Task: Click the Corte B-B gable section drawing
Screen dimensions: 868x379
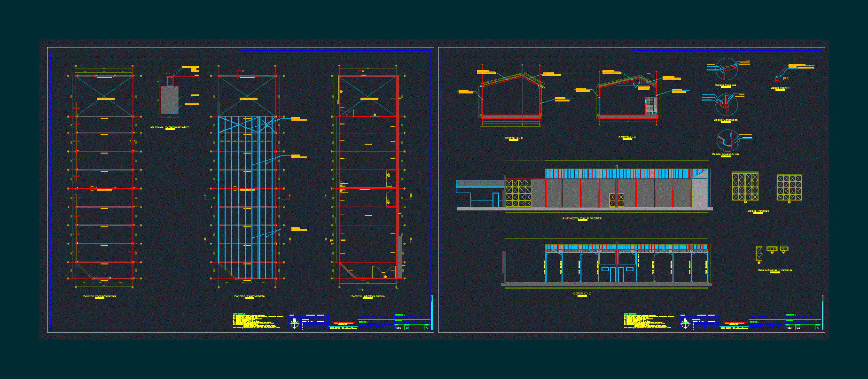Action: click(511, 96)
